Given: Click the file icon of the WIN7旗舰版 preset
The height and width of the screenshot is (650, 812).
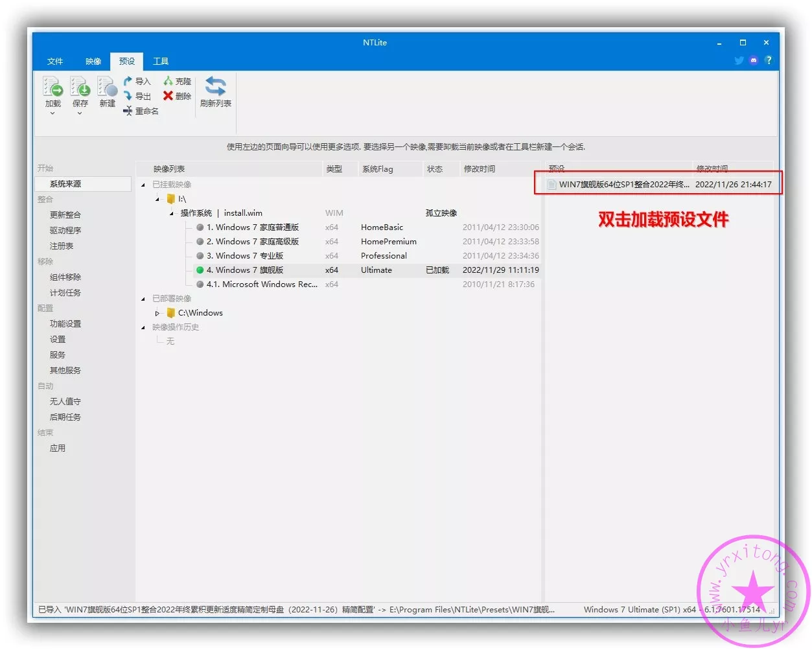Looking at the screenshot, I should pyautogui.click(x=552, y=185).
